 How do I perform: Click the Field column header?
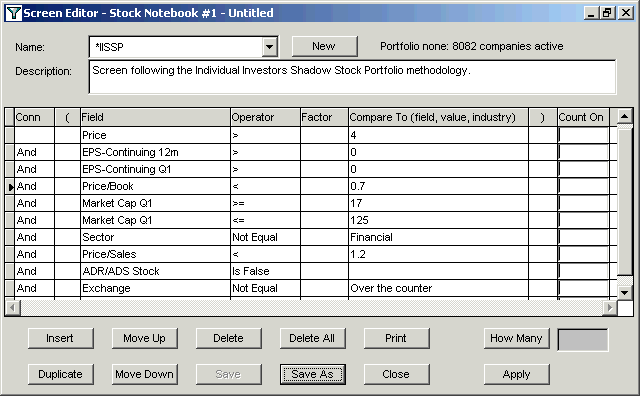coord(155,117)
